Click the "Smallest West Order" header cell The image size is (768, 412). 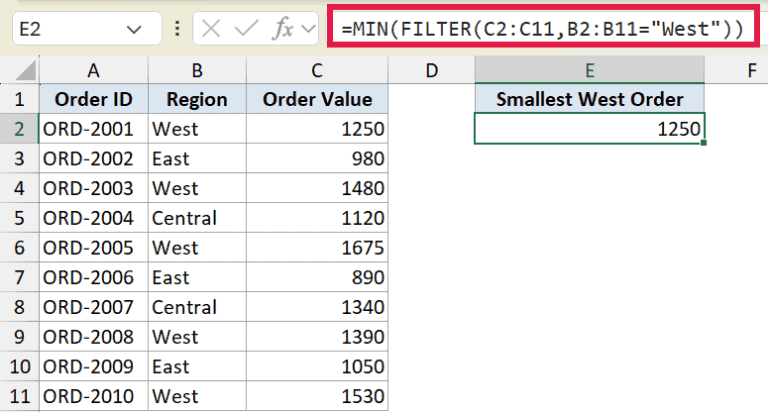(590, 99)
